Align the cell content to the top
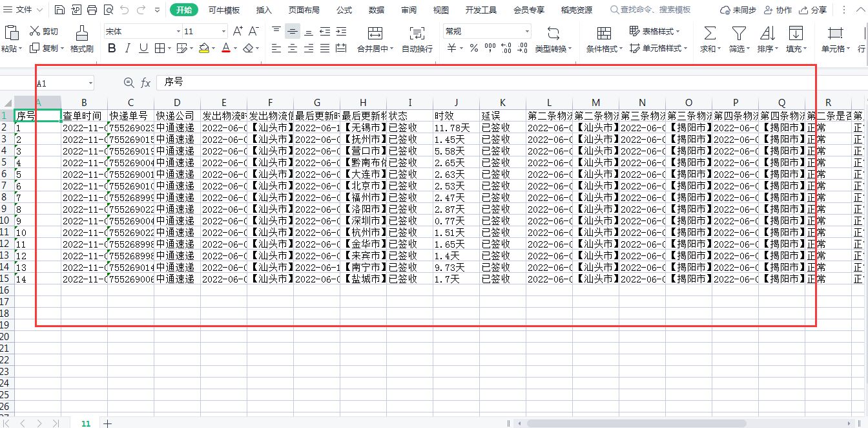The height and width of the screenshot is (428, 868). (x=276, y=31)
